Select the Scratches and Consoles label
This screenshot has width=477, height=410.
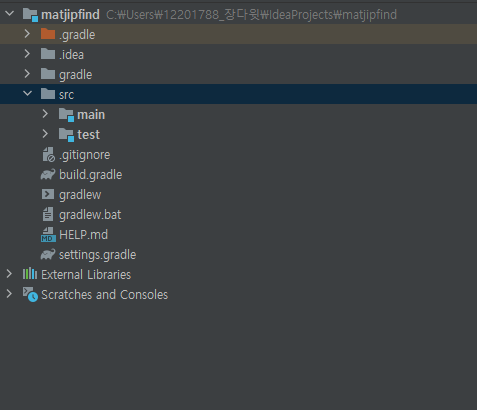coord(104,295)
